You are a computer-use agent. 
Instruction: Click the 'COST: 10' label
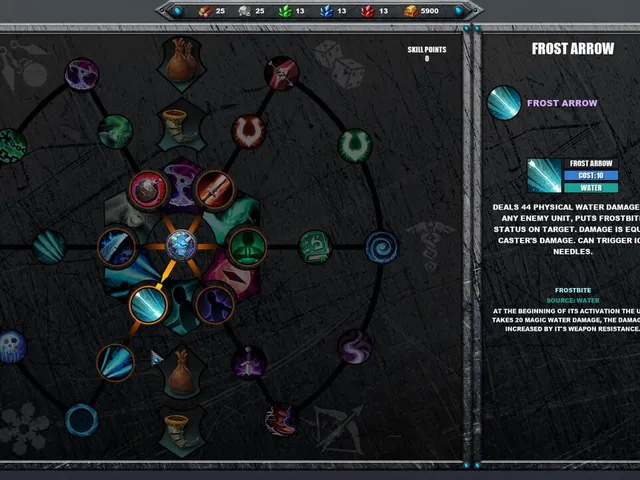(591, 176)
